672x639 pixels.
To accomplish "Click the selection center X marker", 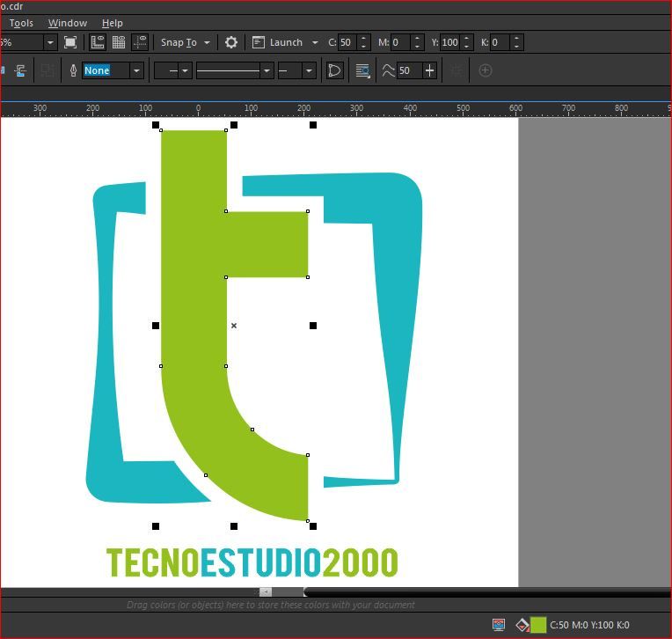I will (x=234, y=326).
